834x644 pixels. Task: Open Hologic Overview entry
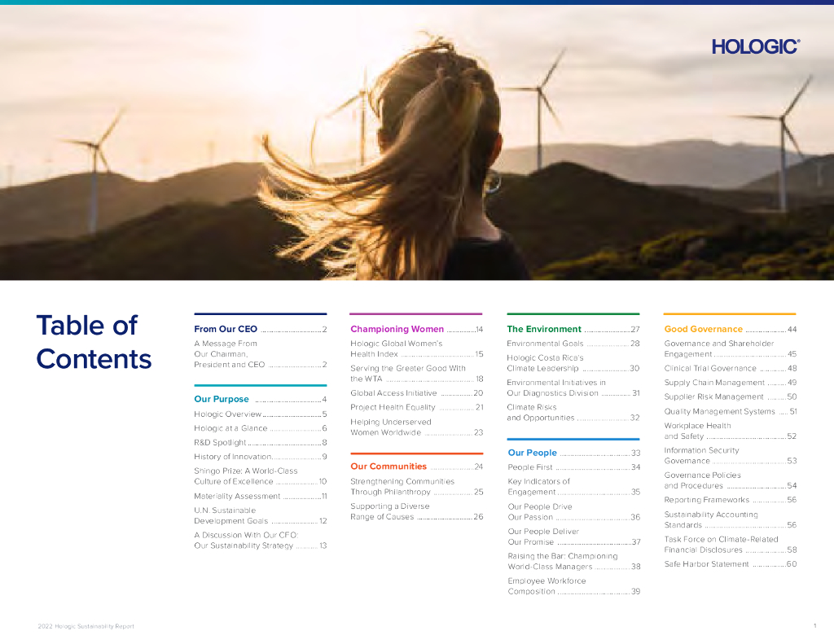click(260, 414)
